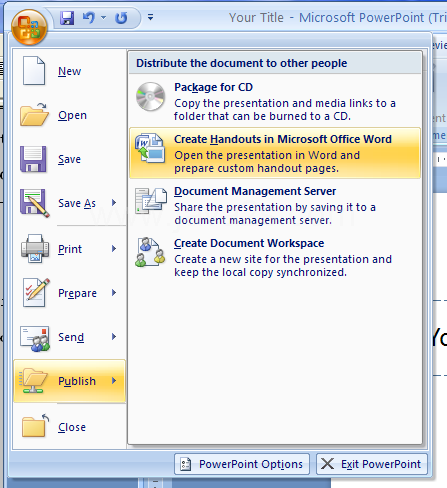Click the folder icon for Close
Viewport: 447px width, 488px height.
(35, 426)
